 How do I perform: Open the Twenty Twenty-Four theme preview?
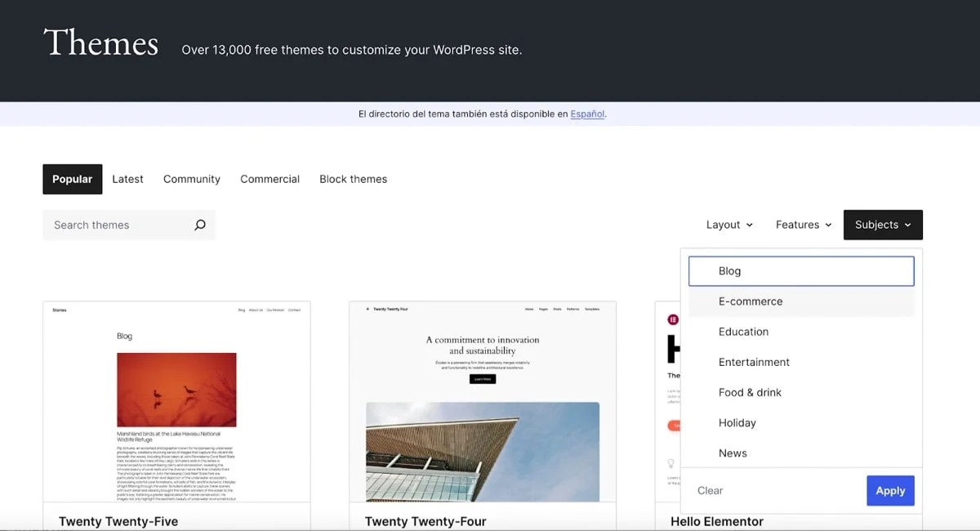[483, 401]
